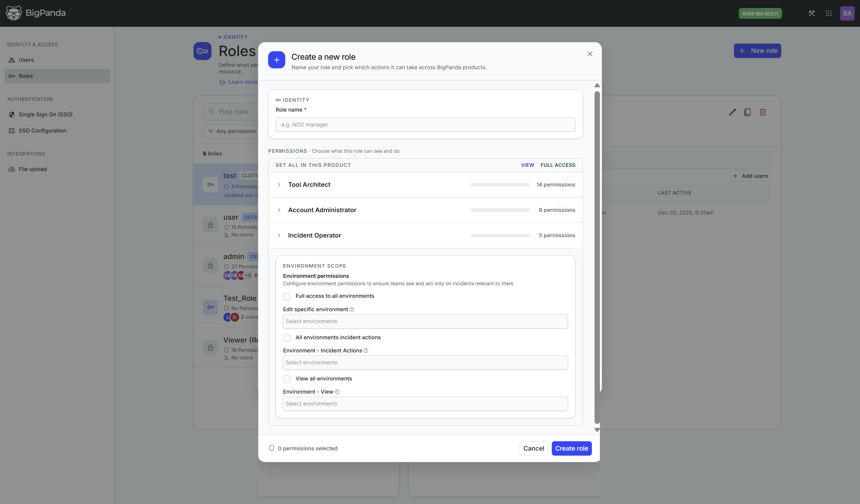Click the BigPanda logo icon
The image size is (860, 504).
[x=14, y=13]
